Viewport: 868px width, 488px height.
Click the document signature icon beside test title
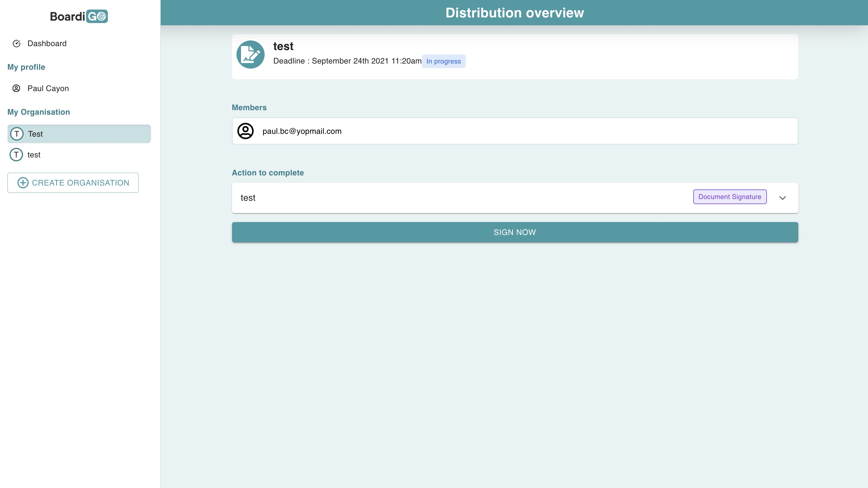click(250, 55)
